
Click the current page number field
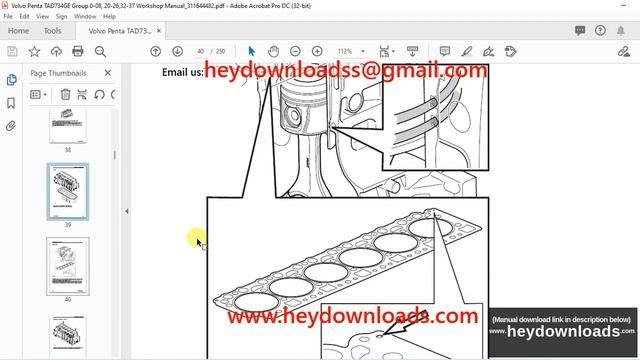(200, 51)
